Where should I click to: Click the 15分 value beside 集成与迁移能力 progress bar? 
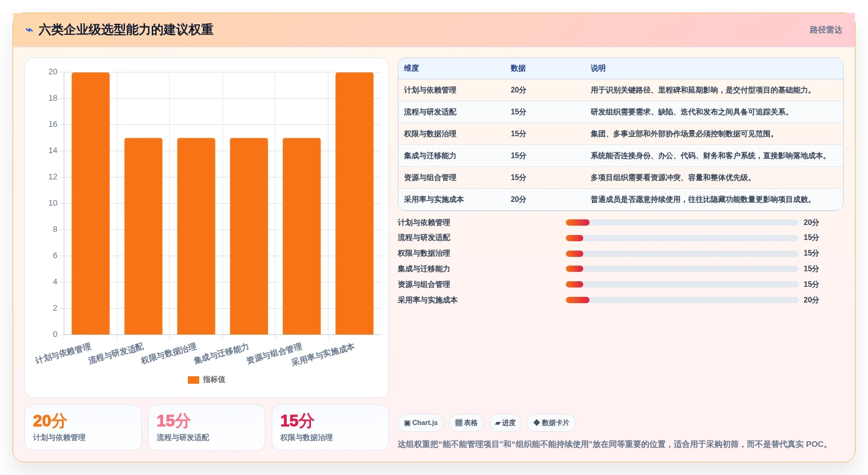click(811, 269)
